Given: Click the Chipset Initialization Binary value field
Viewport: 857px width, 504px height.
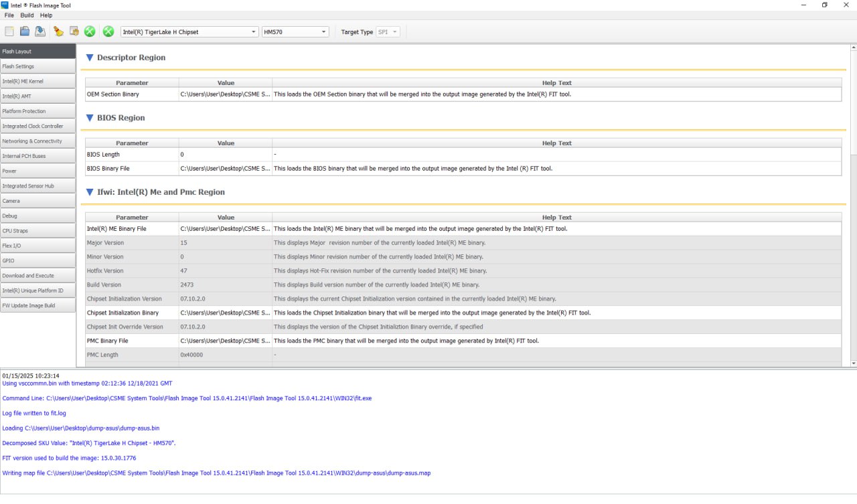Looking at the screenshot, I should pyautogui.click(x=225, y=313).
